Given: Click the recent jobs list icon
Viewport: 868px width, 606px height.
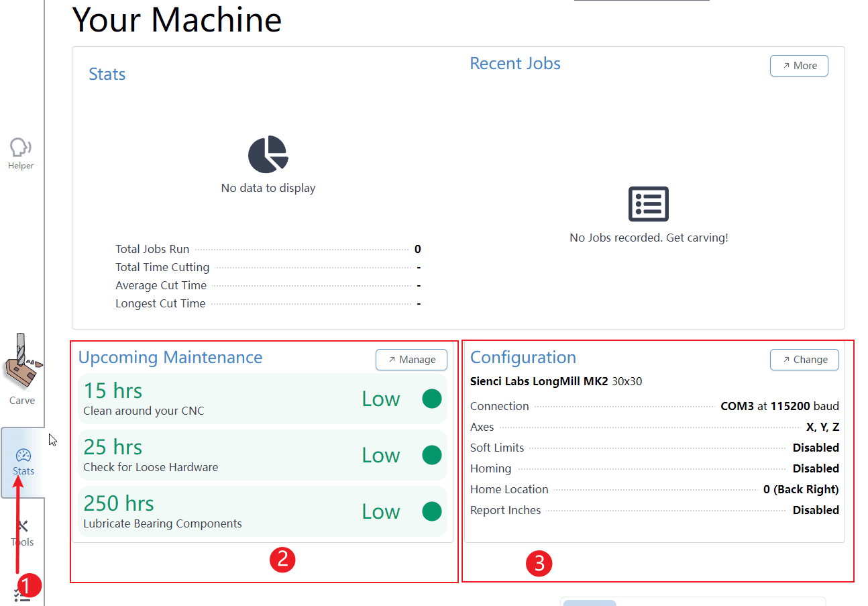Looking at the screenshot, I should pyautogui.click(x=648, y=204).
